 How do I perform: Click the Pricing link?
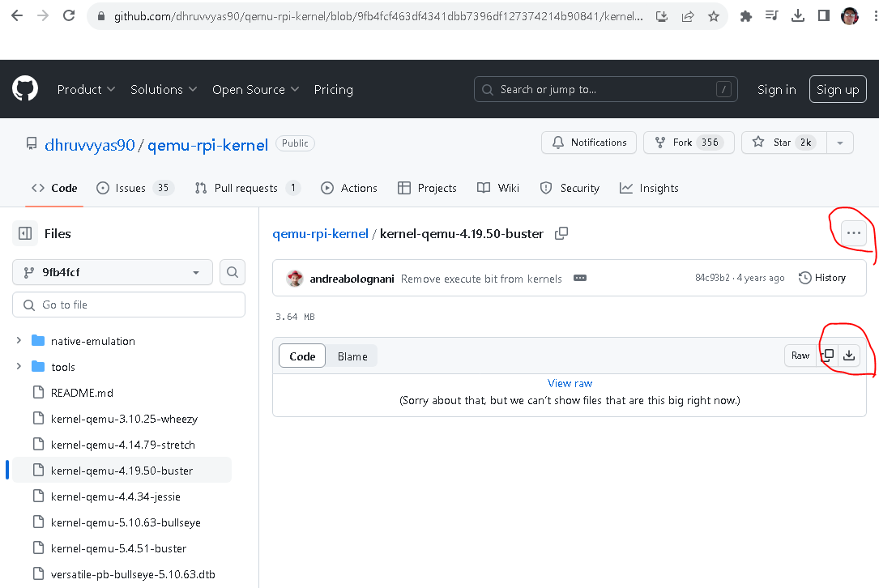point(334,90)
